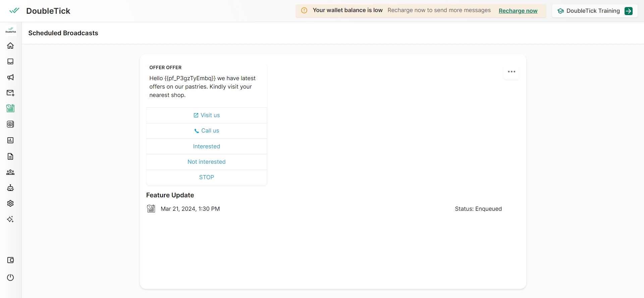This screenshot has width=644, height=298.
Task: Open the three-dot broadcast options menu
Action: click(511, 72)
